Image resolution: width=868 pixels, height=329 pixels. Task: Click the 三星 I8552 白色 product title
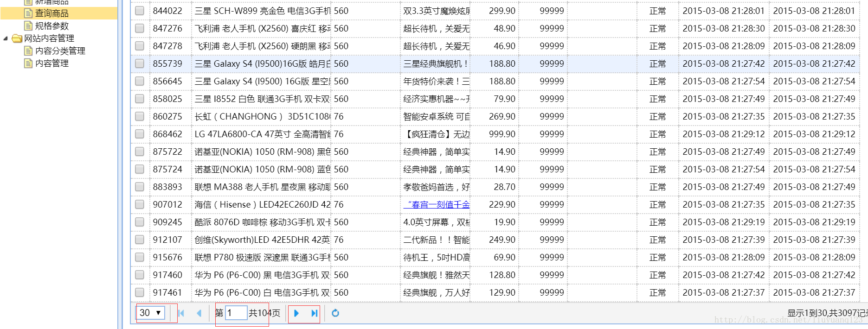[263, 99]
